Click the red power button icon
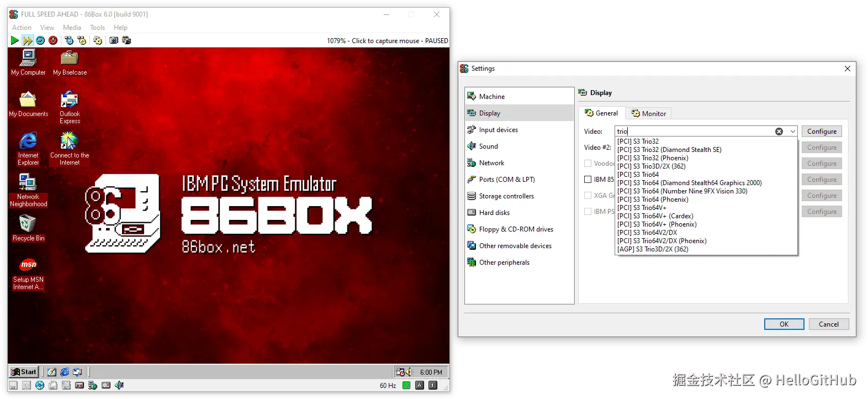Screen dimensions: 868x399 tap(53, 40)
